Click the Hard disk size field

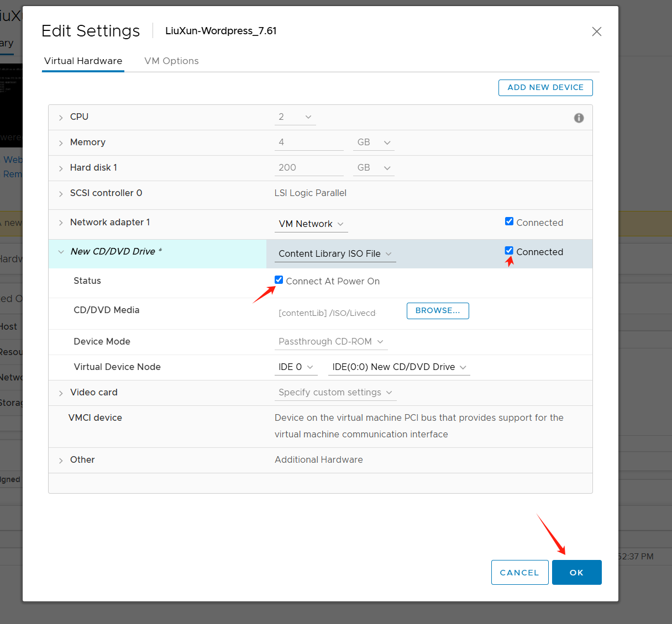(309, 168)
